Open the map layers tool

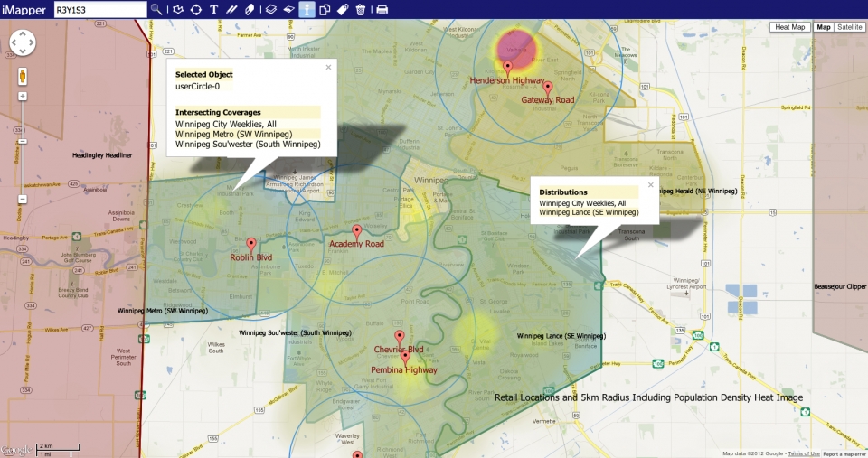pos(270,9)
